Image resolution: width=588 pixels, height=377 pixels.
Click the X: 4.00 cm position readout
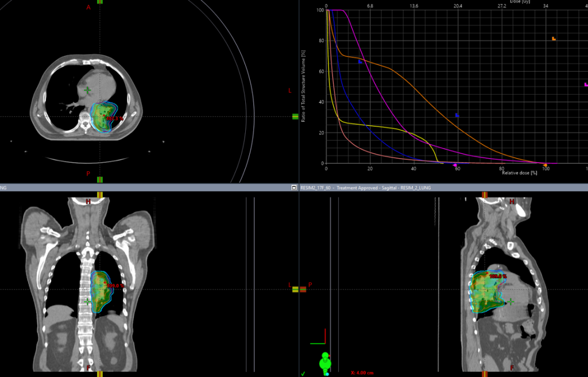click(363, 373)
